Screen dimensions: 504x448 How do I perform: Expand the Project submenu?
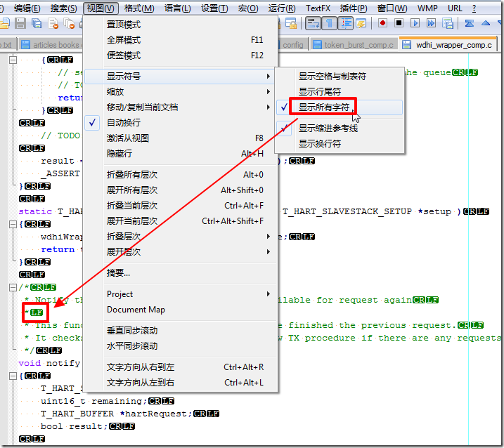(x=181, y=294)
